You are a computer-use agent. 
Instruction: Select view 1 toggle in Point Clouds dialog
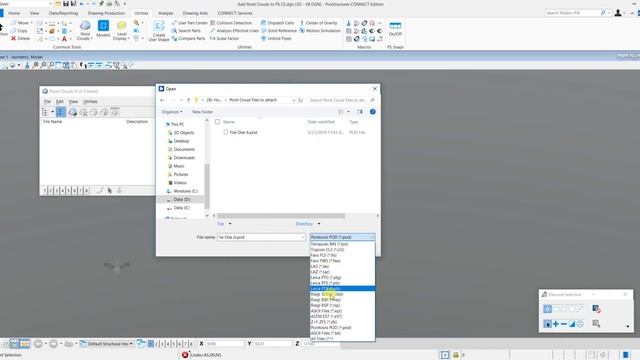[x=45, y=191]
